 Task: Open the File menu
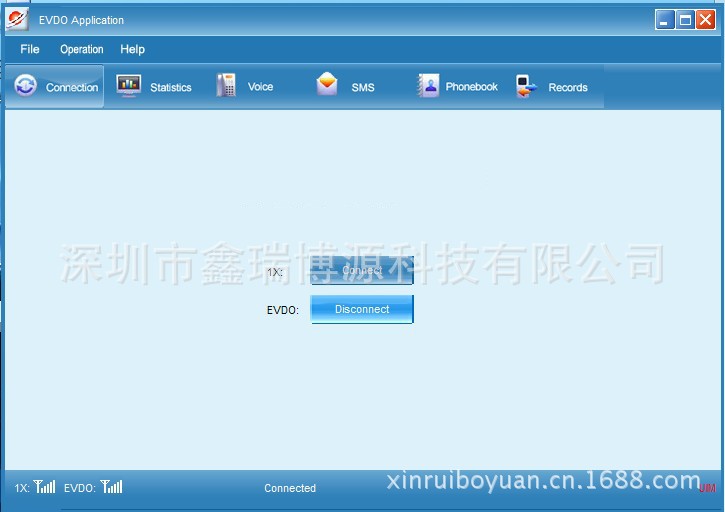pos(30,49)
